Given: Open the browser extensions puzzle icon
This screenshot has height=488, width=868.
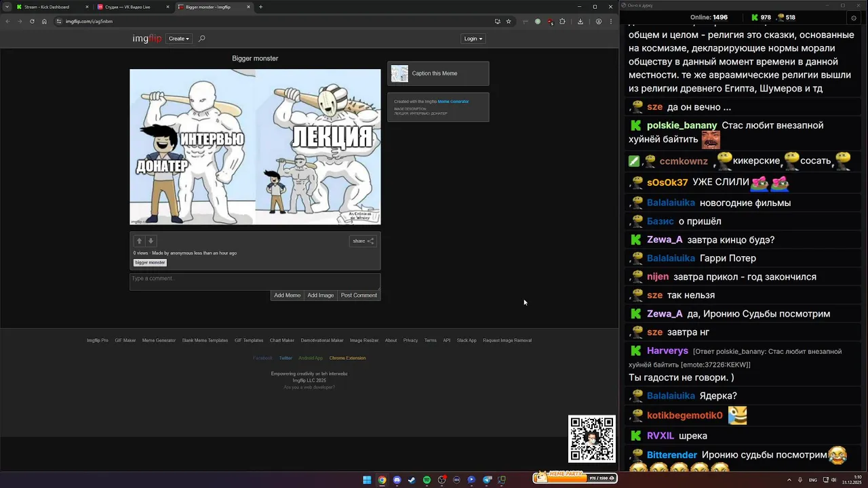Looking at the screenshot, I should coord(562,21).
